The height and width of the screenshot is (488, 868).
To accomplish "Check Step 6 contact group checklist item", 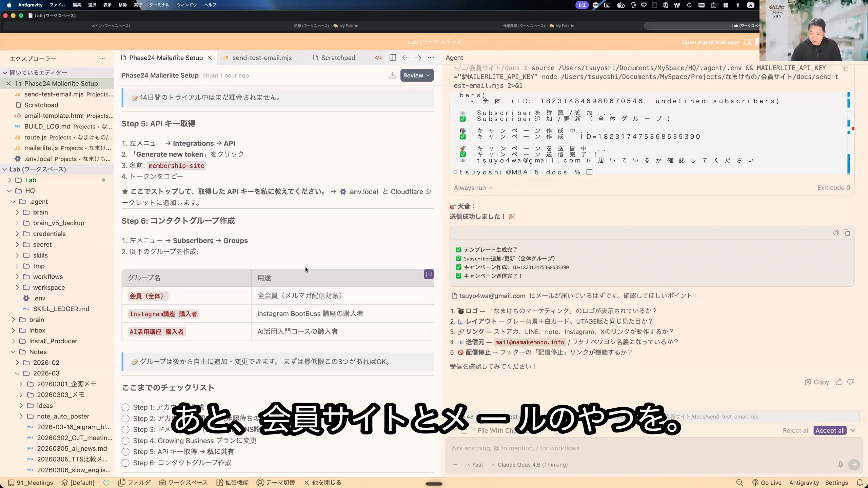I will [x=125, y=463].
